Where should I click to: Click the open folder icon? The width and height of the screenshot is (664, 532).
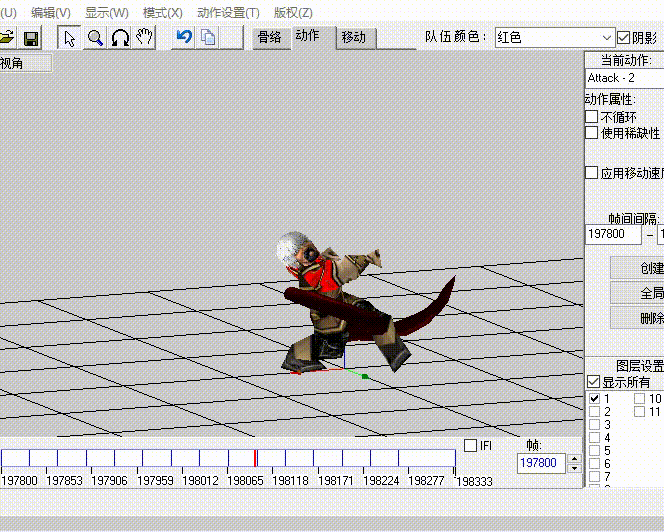[x=7, y=38]
